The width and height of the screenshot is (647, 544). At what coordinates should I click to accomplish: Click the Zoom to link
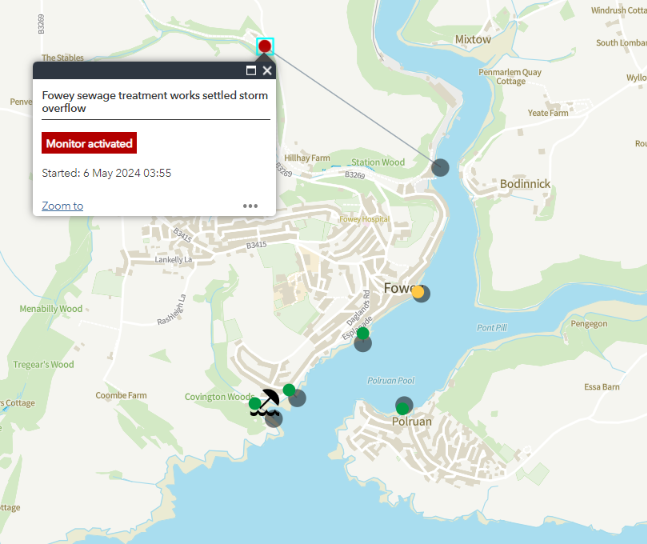click(x=62, y=206)
